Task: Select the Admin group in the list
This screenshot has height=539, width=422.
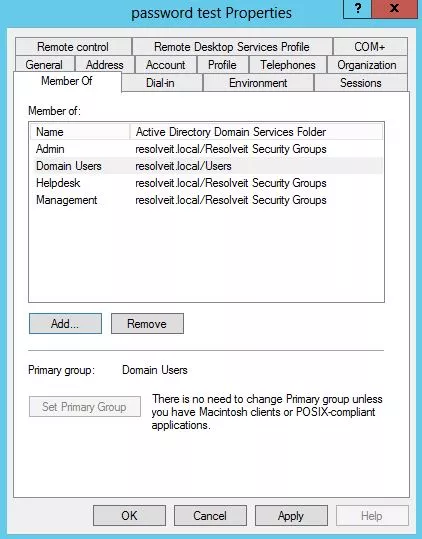Action: 206,149
